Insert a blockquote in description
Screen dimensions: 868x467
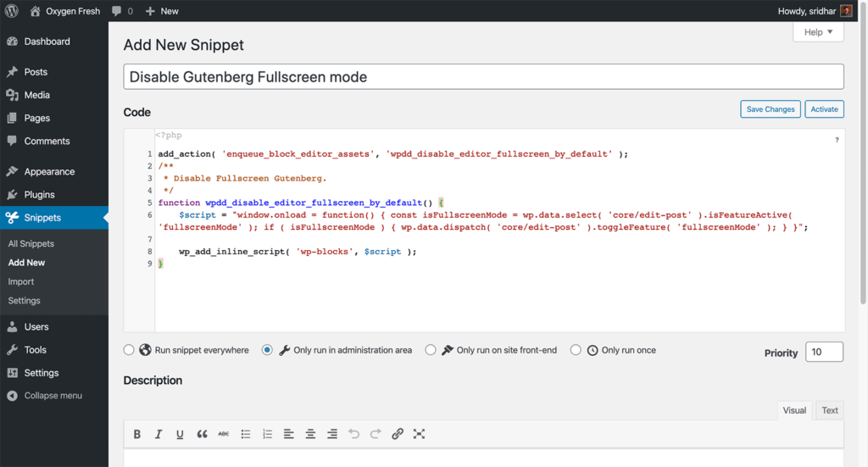tap(202, 434)
